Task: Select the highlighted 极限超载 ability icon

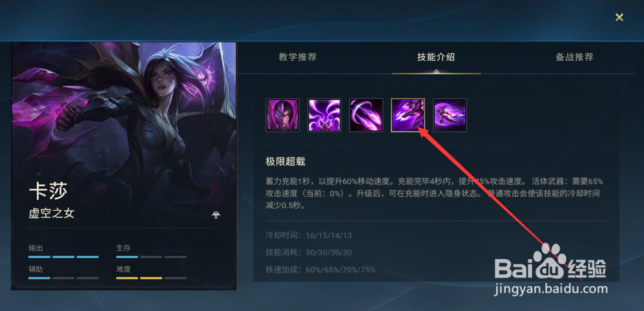Action: pyautogui.click(x=408, y=115)
